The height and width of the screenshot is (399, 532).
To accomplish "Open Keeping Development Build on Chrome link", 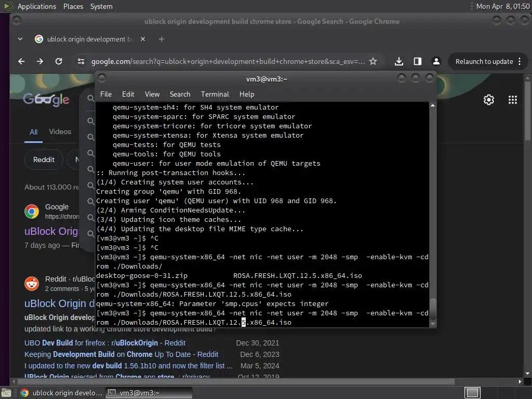I will [x=121, y=354].
